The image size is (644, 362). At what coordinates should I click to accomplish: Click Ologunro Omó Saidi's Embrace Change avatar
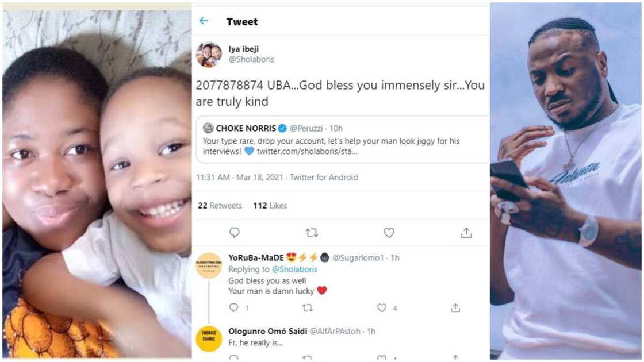coord(209,338)
